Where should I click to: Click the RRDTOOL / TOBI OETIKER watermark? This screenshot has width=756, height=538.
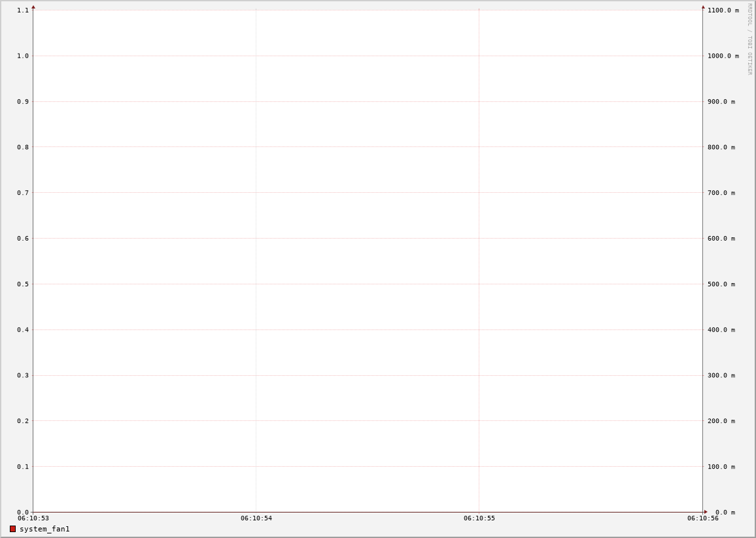(x=749, y=39)
